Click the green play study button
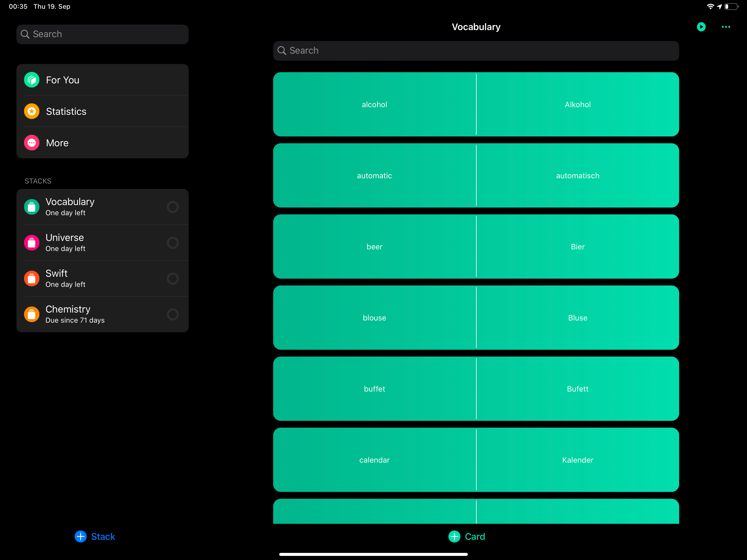This screenshot has height=560, width=747. click(x=701, y=27)
